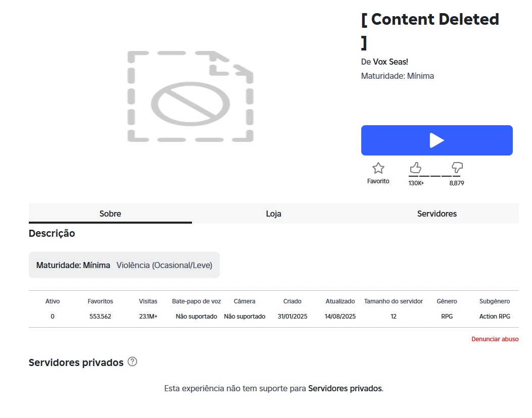Open the bold Servidores privados link
The width and height of the screenshot is (532, 418).
coord(345,389)
